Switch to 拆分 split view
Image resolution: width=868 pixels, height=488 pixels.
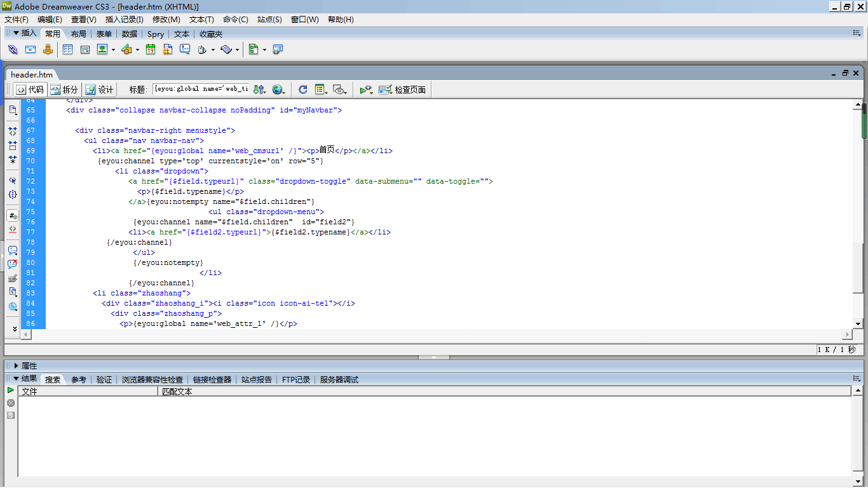65,90
